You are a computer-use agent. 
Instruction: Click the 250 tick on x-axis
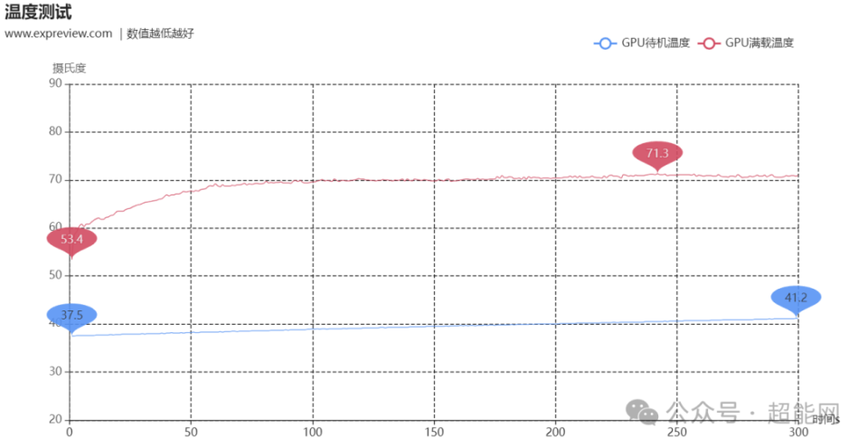coord(677,432)
